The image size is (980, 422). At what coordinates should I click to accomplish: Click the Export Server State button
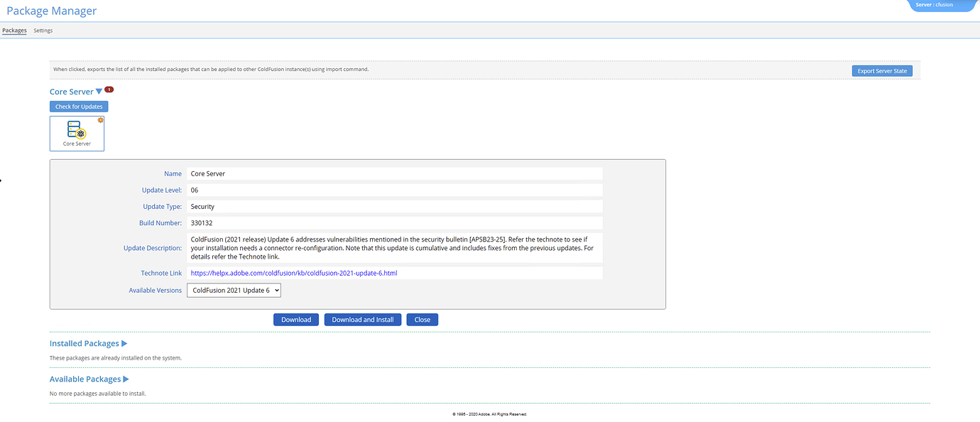pos(882,70)
